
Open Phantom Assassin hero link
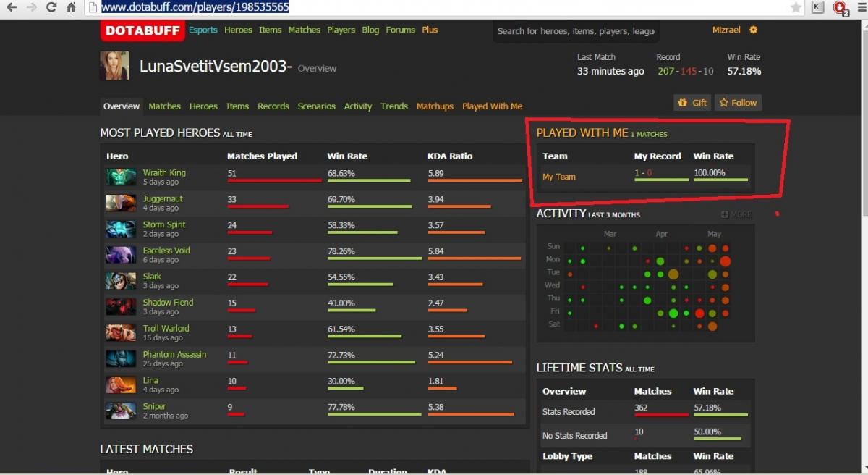click(174, 355)
